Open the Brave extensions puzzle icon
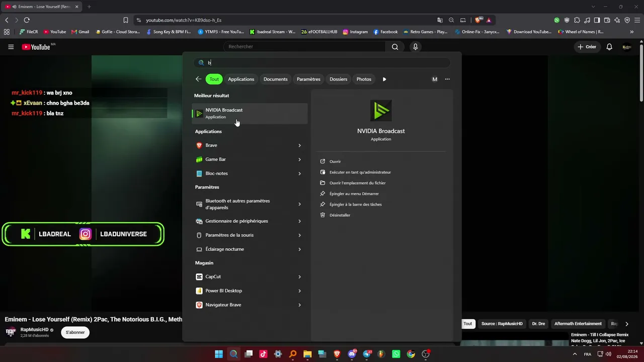The height and width of the screenshot is (362, 644). (577, 20)
